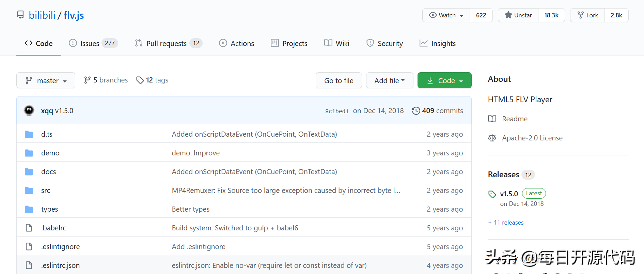Image resolution: width=644 pixels, height=274 pixels.
Task: Open the Add file dropdown menu
Action: [x=389, y=80]
